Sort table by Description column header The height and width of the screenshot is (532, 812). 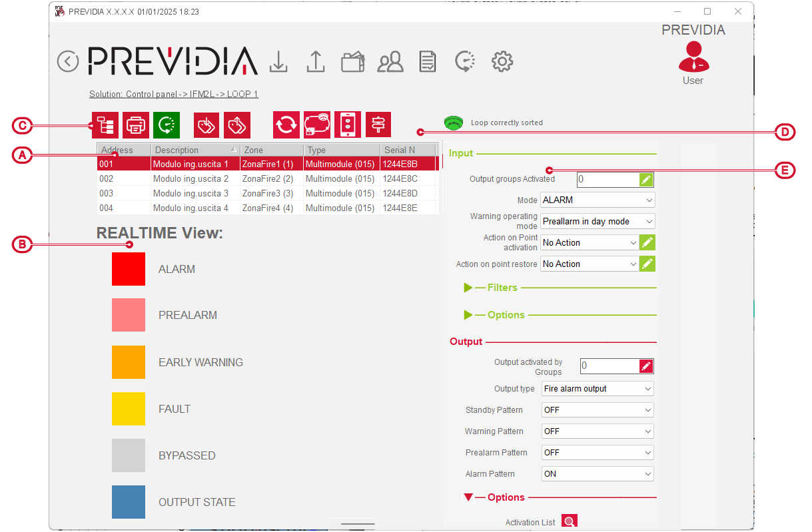[195, 150]
